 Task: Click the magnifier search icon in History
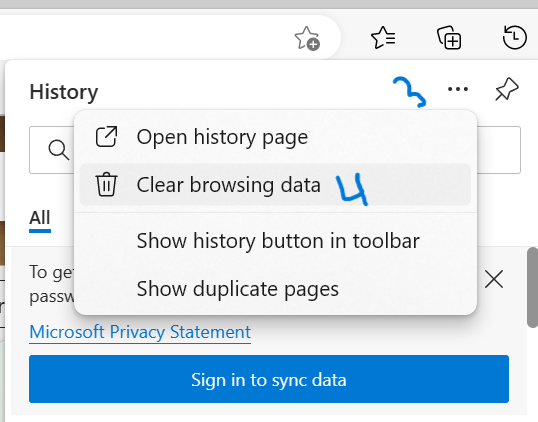point(59,150)
